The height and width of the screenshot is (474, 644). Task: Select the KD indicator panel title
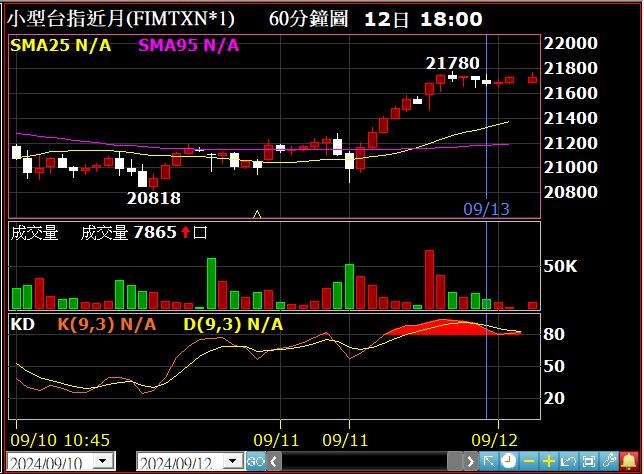[x=21, y=324]
